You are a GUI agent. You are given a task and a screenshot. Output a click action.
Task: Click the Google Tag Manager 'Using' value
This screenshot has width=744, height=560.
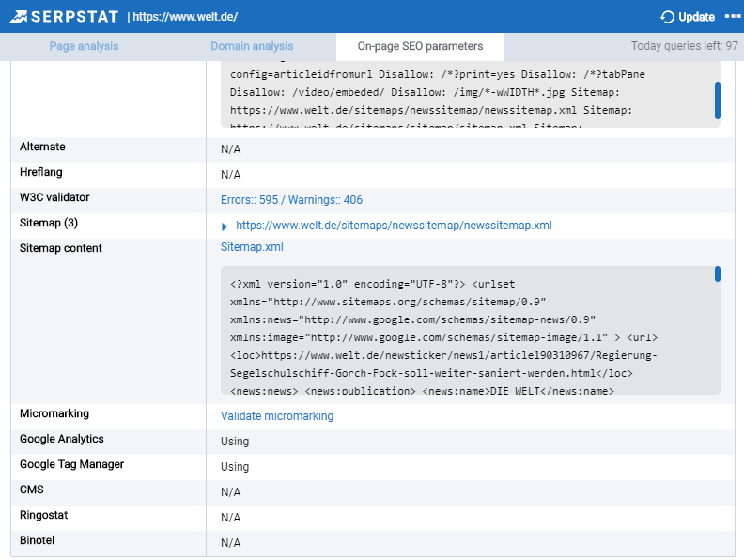(235, 467)
